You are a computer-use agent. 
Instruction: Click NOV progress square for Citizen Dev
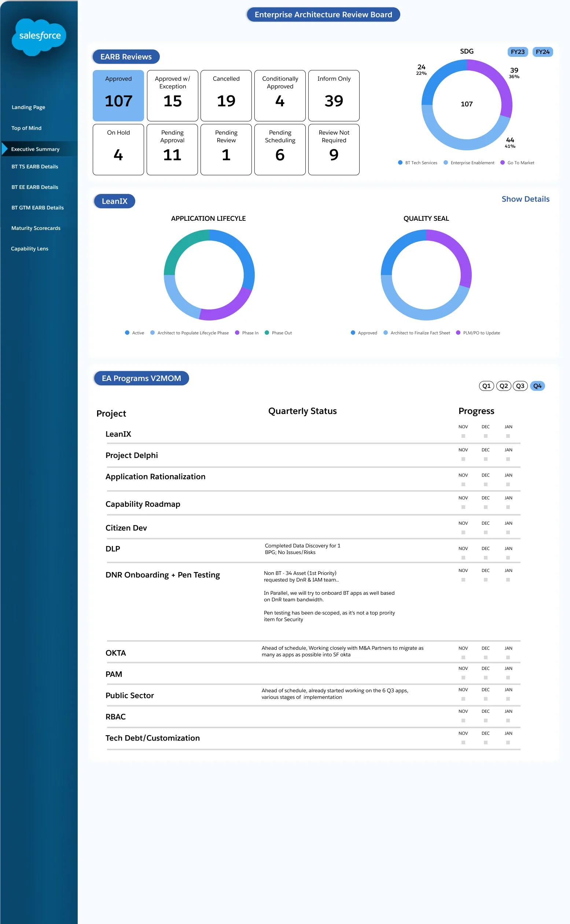pos(463,532)
